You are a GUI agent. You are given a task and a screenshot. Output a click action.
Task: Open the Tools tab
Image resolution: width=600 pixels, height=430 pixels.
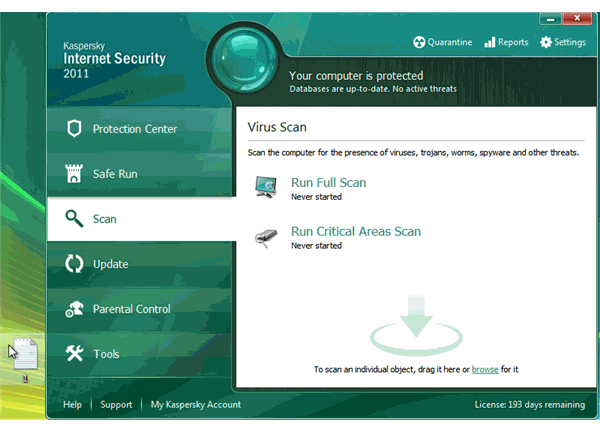(139, 354)
